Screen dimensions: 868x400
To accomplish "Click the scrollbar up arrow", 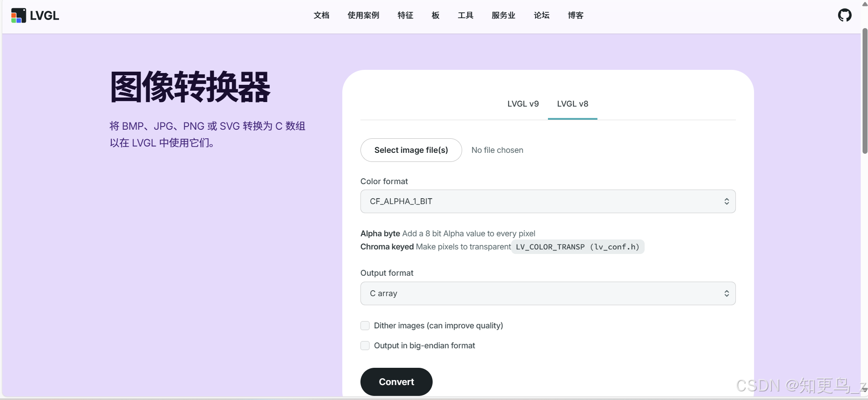I will [865, 4].
